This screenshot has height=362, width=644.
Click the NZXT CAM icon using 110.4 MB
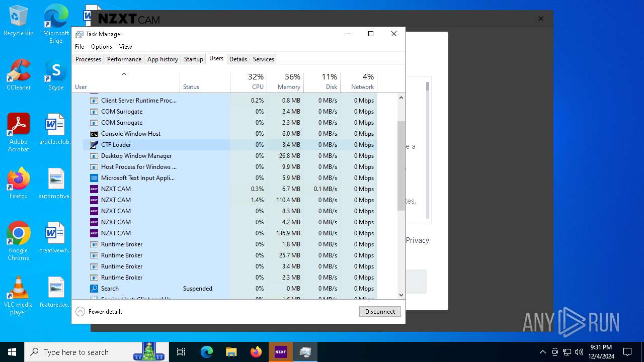pyautogui.click(x=94, y=200)
